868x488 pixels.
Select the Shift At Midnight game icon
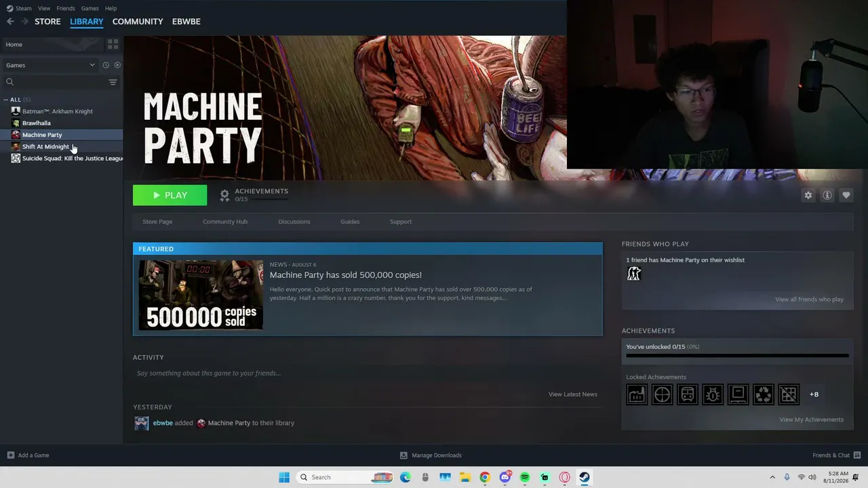coord(16,146)
